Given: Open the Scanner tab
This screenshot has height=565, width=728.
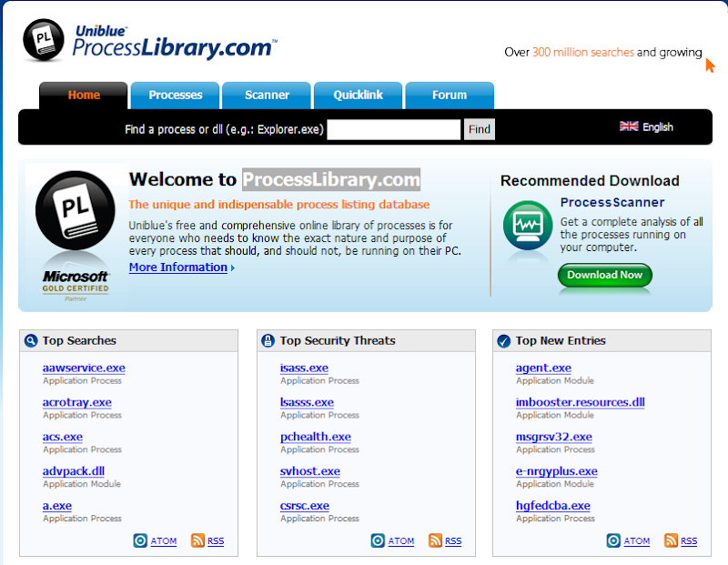Looking at the screenshot, I should (x=267, y=96).
